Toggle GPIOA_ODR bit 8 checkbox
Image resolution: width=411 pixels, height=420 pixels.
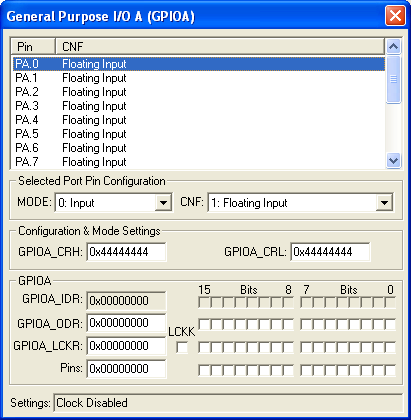point(288,324)
